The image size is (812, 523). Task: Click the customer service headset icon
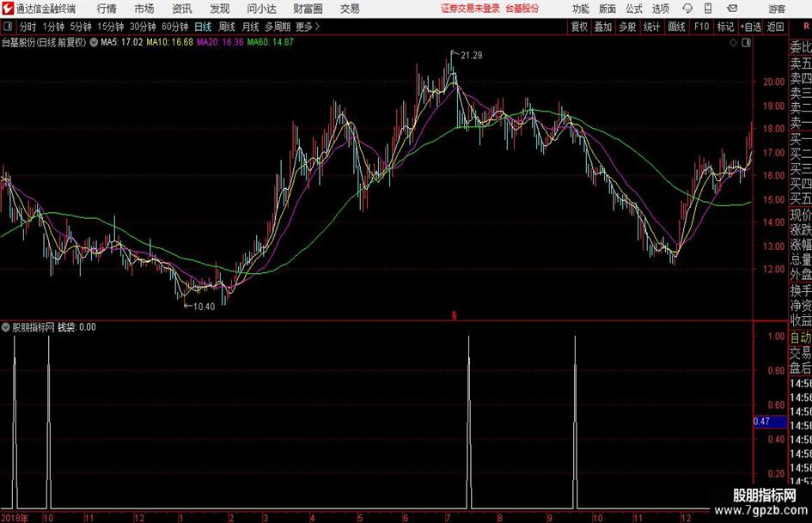tap(687, 9)
